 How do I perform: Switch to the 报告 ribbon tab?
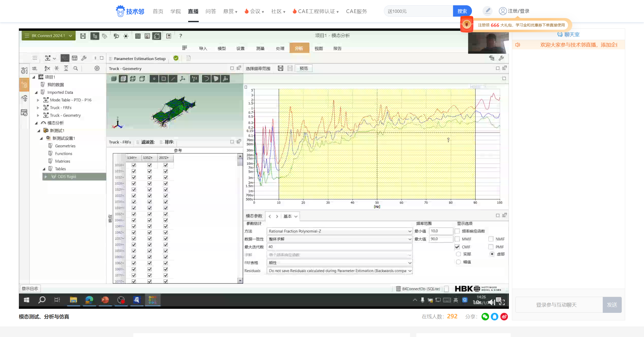337,48
